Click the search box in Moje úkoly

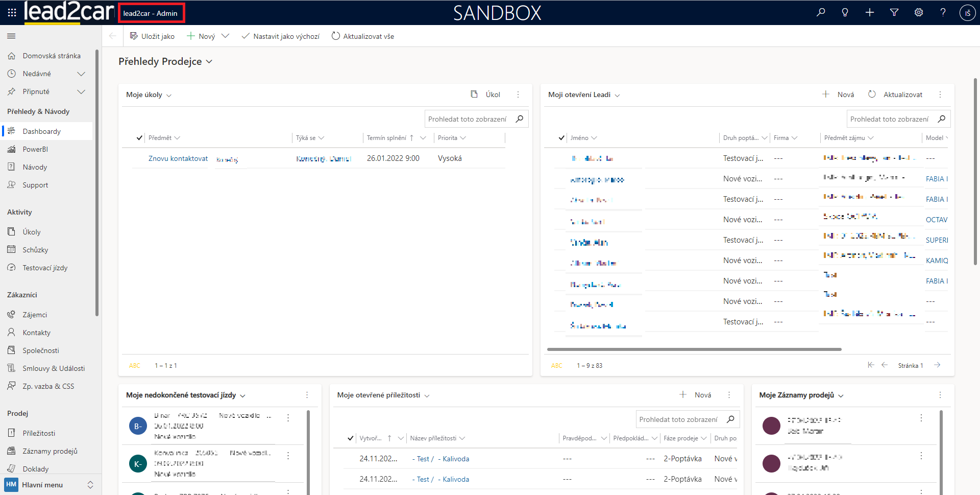pyautogui.click(x=468, y=119)
